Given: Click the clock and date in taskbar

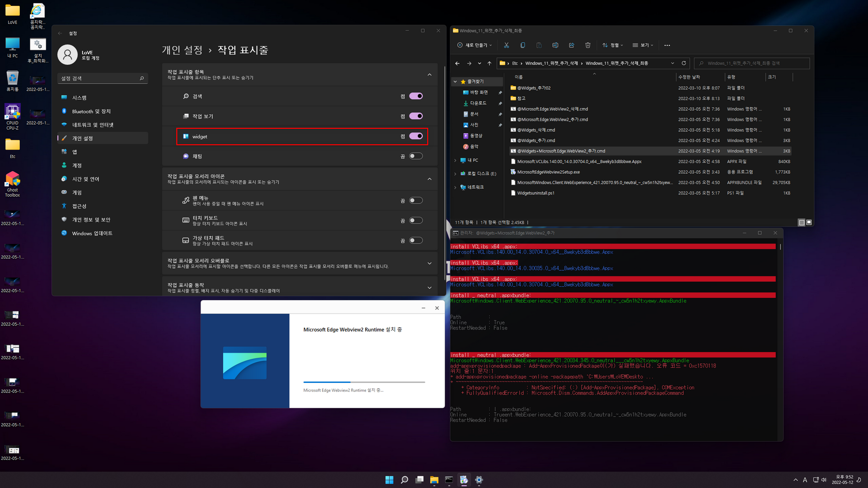Looking at the screenshot, I should tap(842, 480).
